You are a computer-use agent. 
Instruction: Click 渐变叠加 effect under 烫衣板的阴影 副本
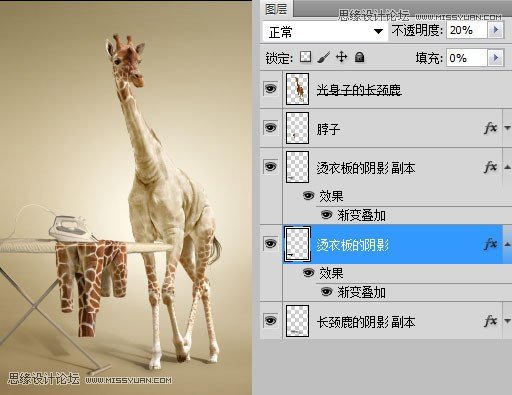[361, 215]
